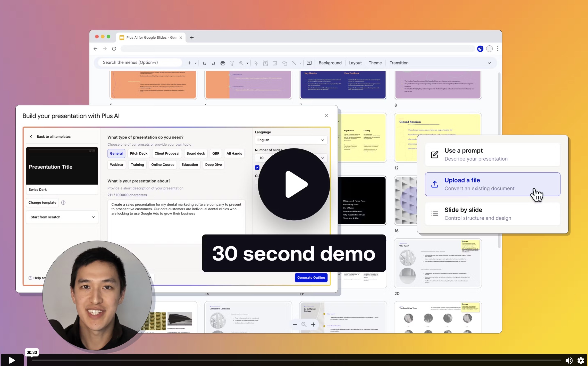588x366 pixels.
Task: Choose the Pitch Deck preset chip
Action: click(x=139, y=153)
